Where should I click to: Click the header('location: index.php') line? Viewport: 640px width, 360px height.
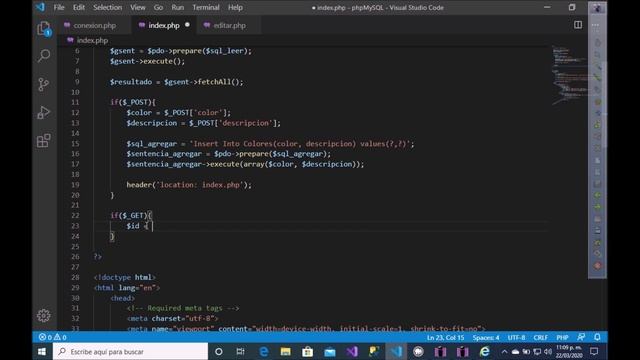click(x=189, y=185)
